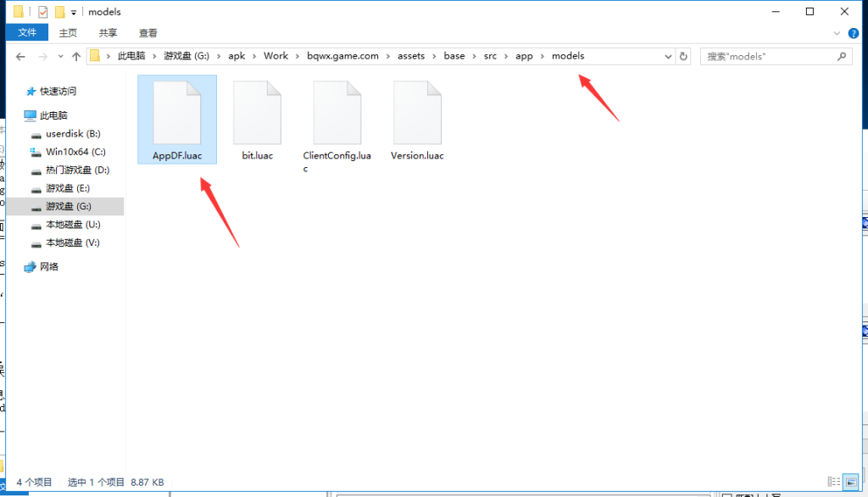The height and width of the screenshot is (497, 868).
Task: Expand the address bar history dropdown
Action: (668, 57)
